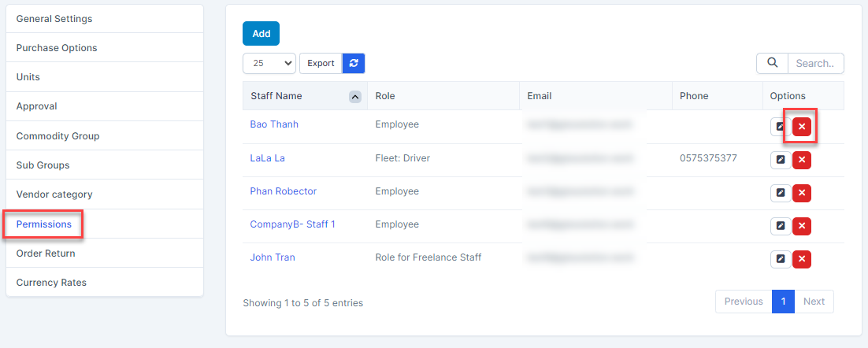Viewport: 868px width, 348px height.
Task: Open Permissions in the settings sidebar
Action: coord(44,224)
